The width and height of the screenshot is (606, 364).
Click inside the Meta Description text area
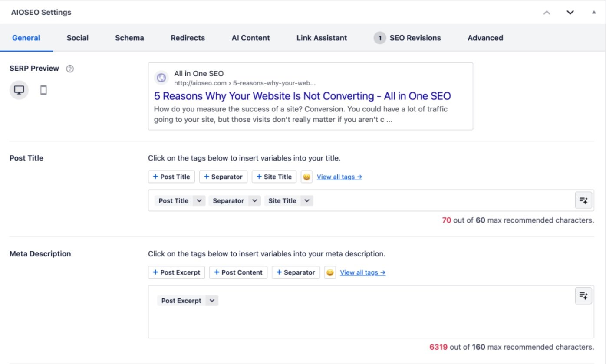pos(371,312)
